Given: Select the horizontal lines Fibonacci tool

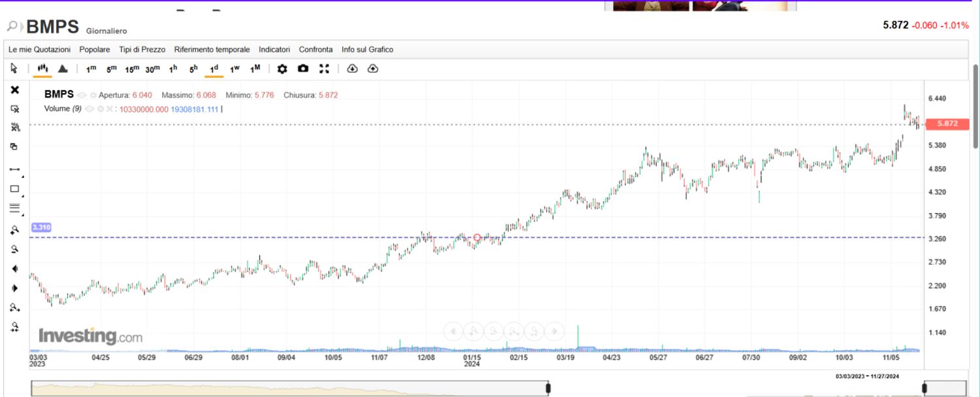Looking at the screenshot, I should click(x=14, y=209).
